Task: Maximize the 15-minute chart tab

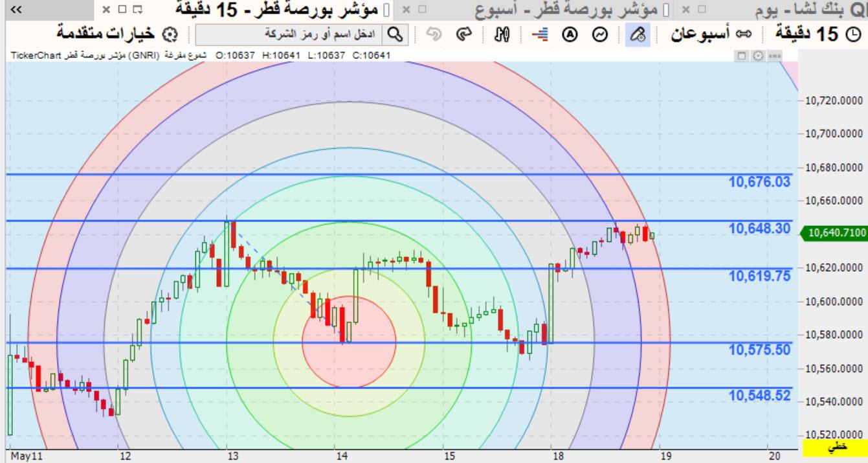Action: [122, 10]
